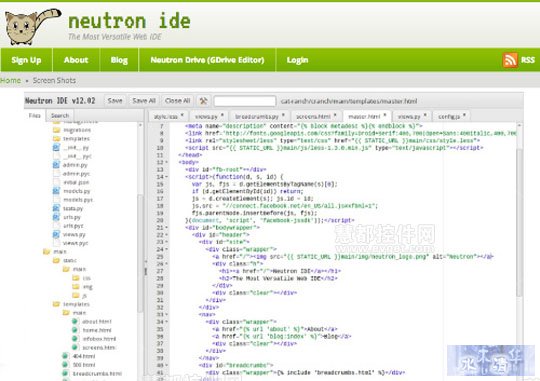This screenshot has height=381, width=540.
Task: Click the folder icon beside static
Action: pos(56,260)
